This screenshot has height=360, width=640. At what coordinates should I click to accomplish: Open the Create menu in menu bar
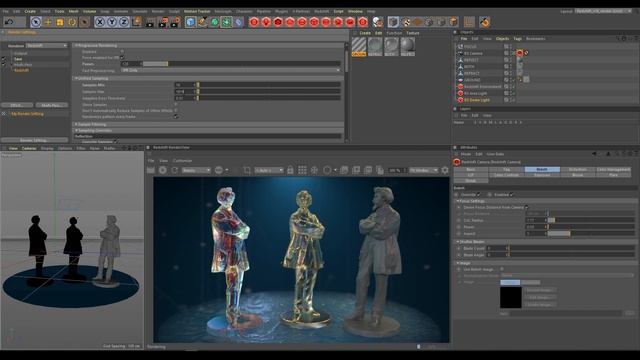(30, 11)
